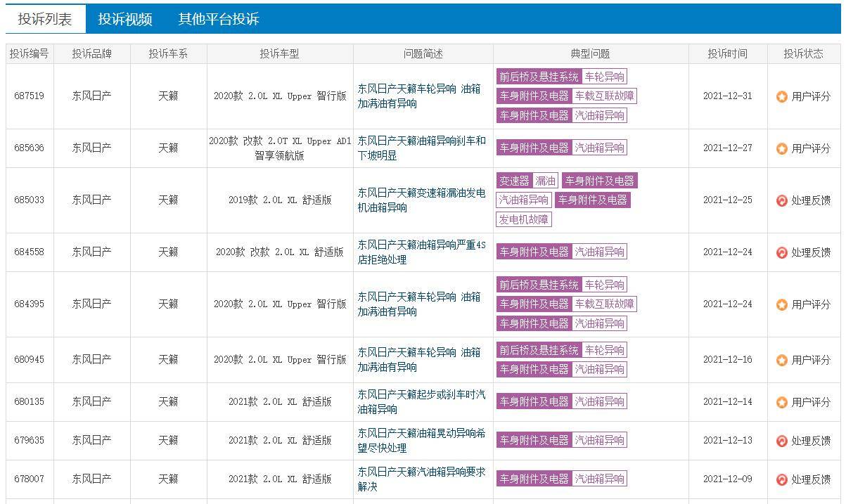Image resolution: width=846 pixels, height=504 pixels.
Task: Click the 变速器 漏油 tag in row 685033
Action: click(528, 181)
